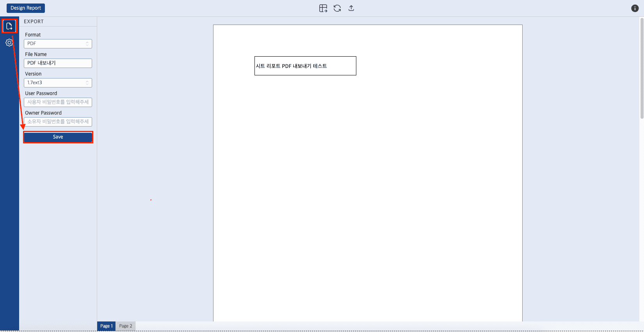Click the Design Report button

26,8
